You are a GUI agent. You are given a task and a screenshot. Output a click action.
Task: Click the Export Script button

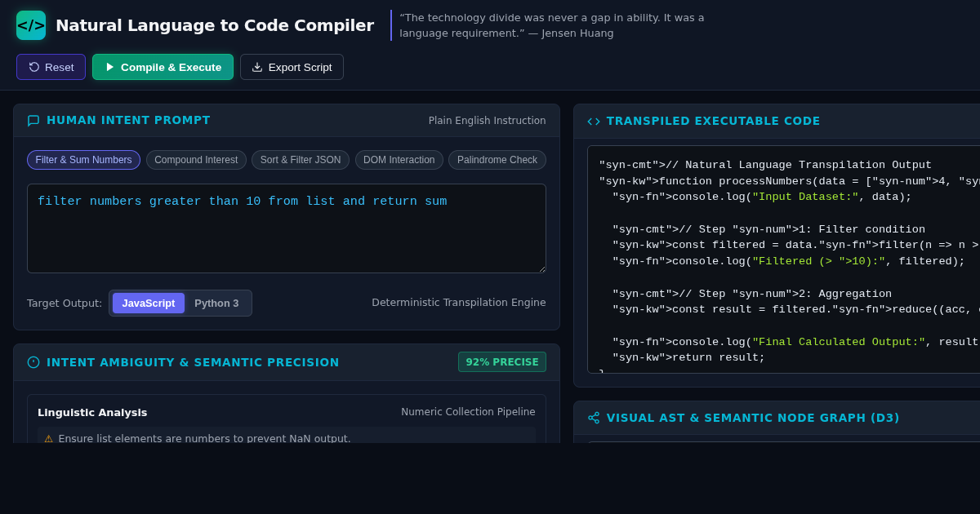292,67
